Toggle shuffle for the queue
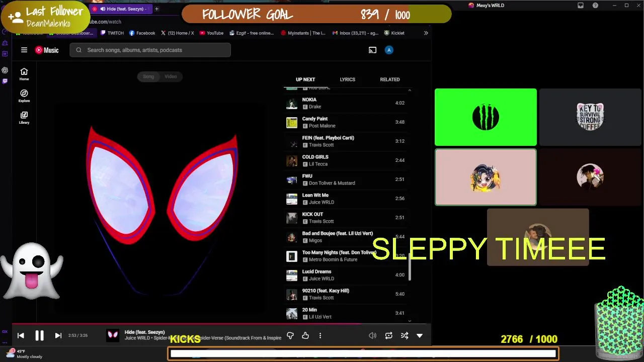Image resolution: width=644 pixels, height=362 pixels. pos(405,335)
